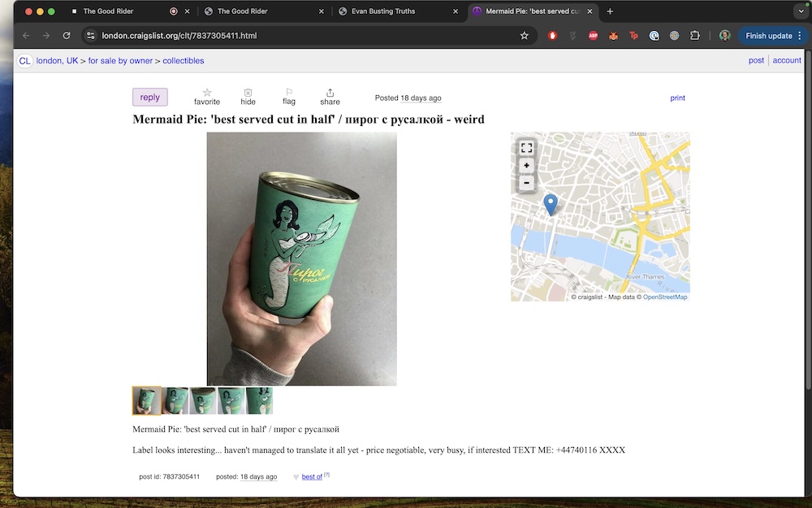Toggle the map fullscreen view
The width and height of the screenshot is (812, 508).
(x=527, y=147)
